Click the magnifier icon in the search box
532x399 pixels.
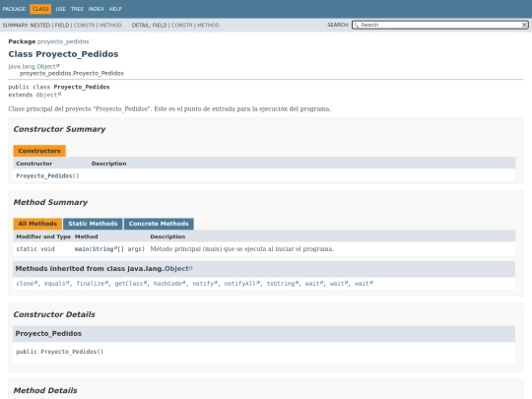coord(356,25)
